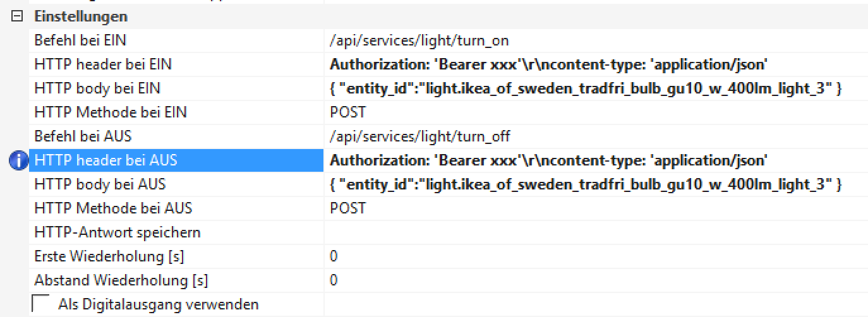868x317 pixels.
Task: Edit the HTTP body bei AUS entity_id value
Action: click(x=586, y=184)
